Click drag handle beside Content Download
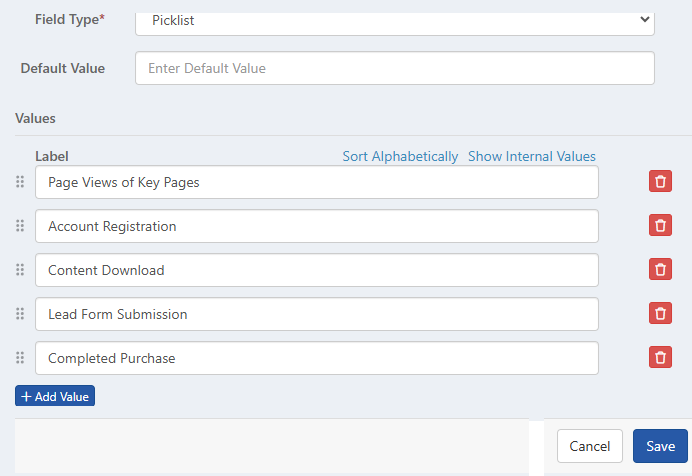Image resolution: width=692 pixels, height=476 pixels. (19, 270)
